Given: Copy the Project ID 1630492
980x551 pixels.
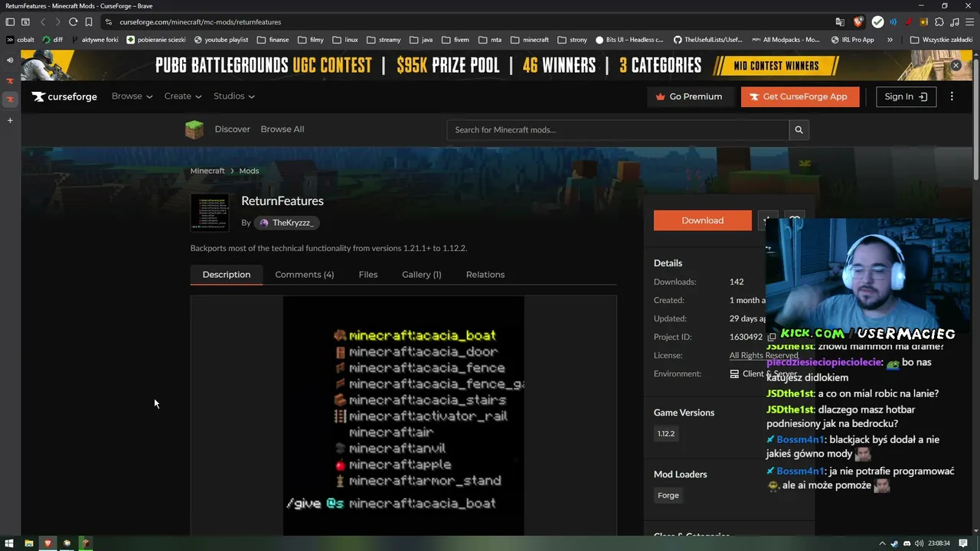Looking at the screenshot, I should tap(772, 337).
